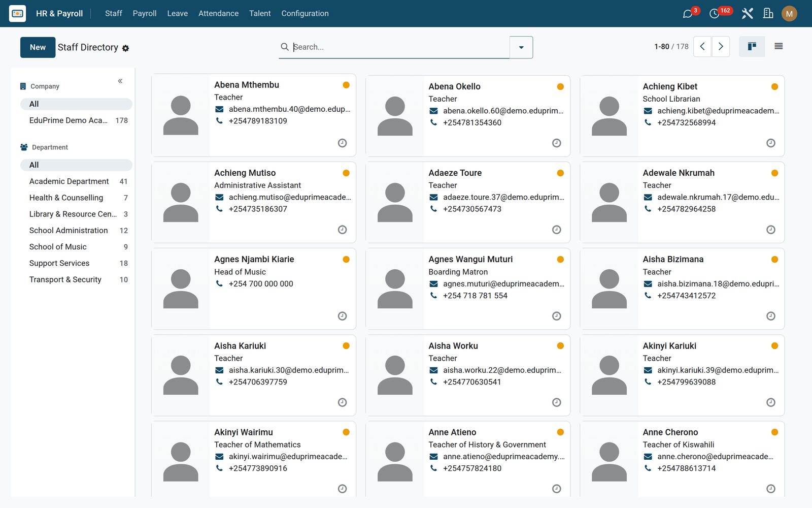Filter by Academic Department
The image size is (812, 508).
[x=76, y=181]
